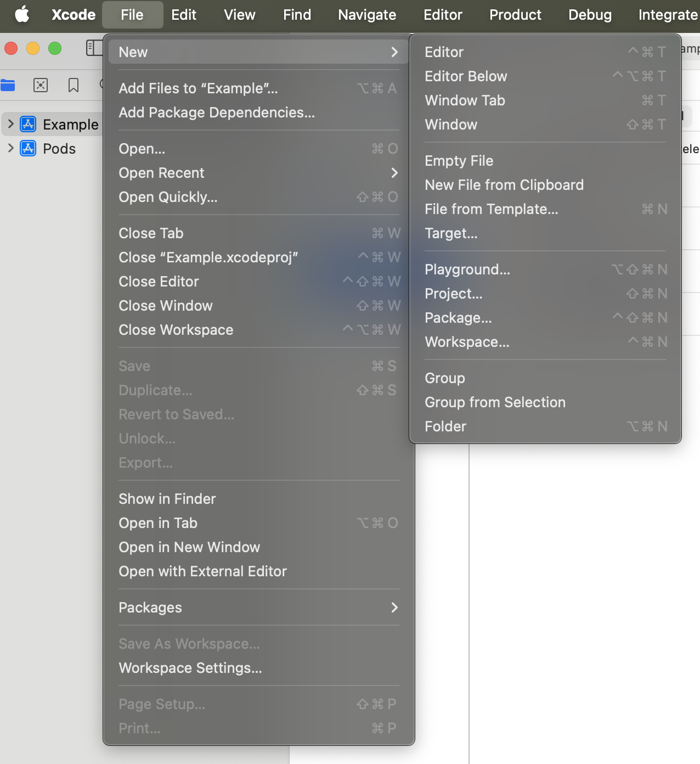Click the Pods project icon
This screenshot has width=700, height=764.
click(x=28, y=148)
